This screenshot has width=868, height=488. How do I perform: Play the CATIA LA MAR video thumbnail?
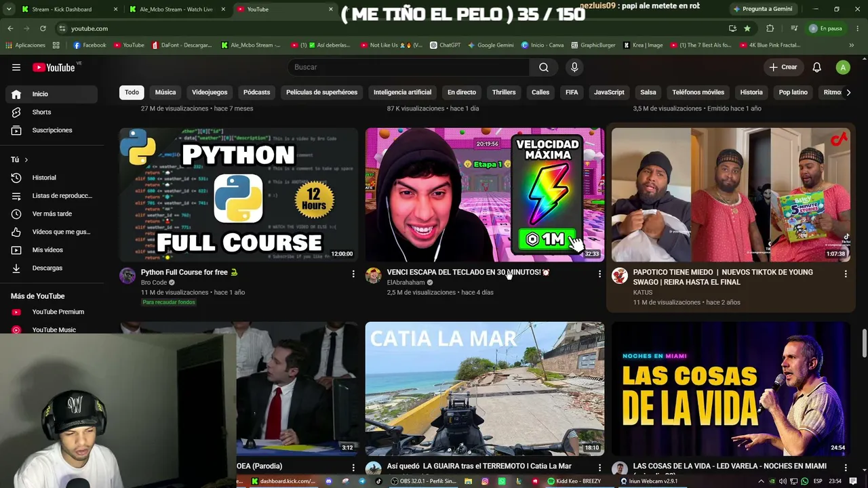(x=485, y=389)
